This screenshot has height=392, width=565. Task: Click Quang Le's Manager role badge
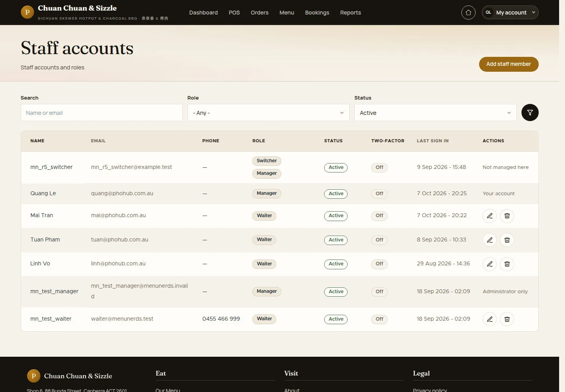[267, 193]
